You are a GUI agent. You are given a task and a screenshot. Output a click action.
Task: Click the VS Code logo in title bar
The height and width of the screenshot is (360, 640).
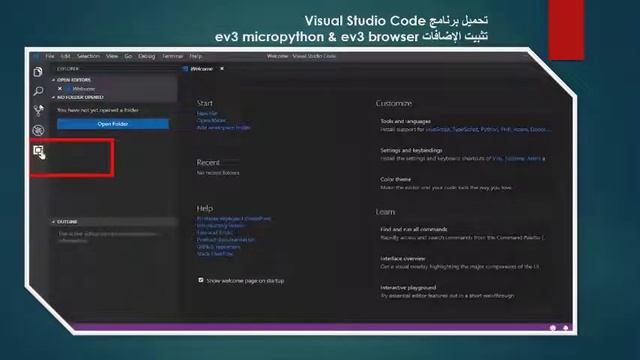click(x=36, y=56)
